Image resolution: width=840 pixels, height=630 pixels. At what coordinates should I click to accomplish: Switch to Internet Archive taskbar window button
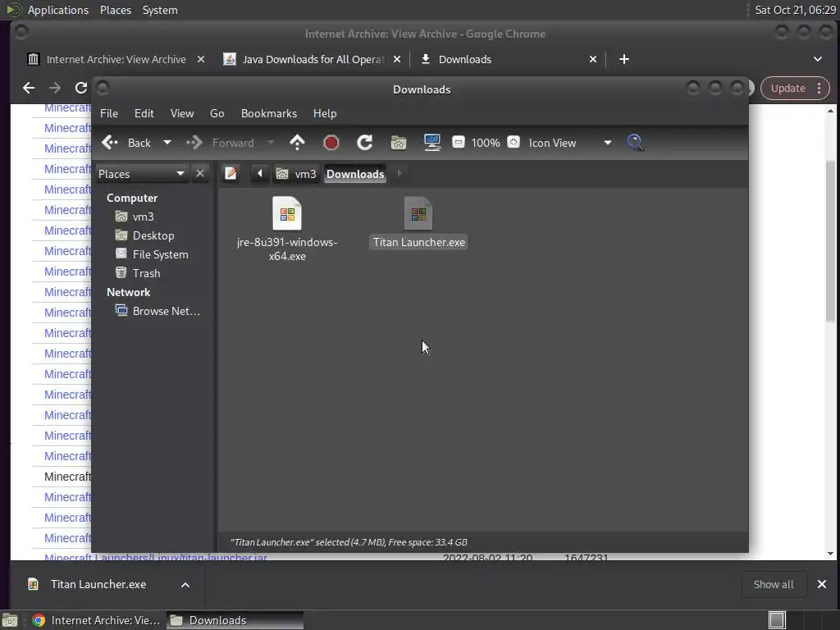pyautogui.click(x=97, y=620)
